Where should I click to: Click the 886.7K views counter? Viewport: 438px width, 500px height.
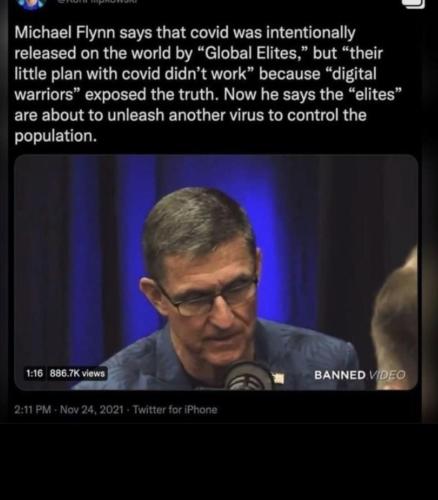tap(77, 373)
